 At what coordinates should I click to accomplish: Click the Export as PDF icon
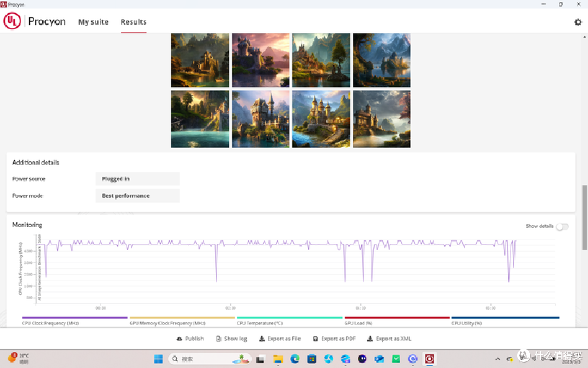pos(315,339)
